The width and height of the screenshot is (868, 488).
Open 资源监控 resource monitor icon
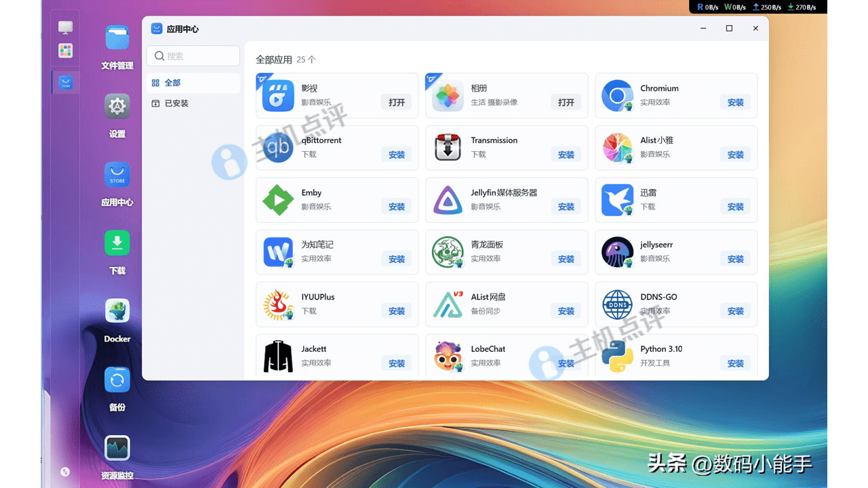pos(117,448)
